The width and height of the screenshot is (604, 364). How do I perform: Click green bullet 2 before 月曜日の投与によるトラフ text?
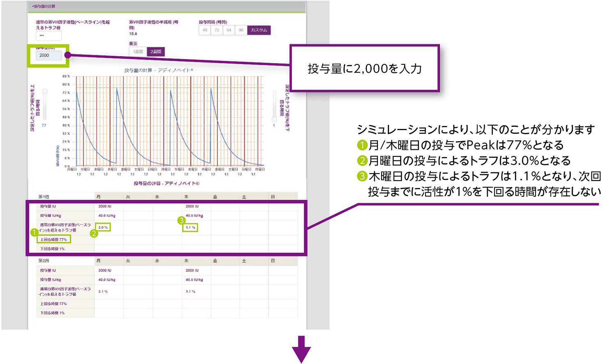point(362,160)
